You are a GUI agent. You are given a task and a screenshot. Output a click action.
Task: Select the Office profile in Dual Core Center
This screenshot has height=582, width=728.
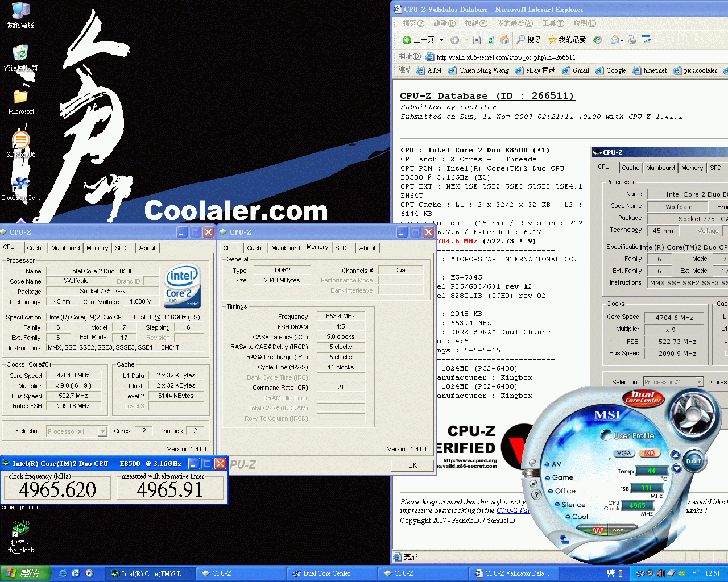[x=562, y=491]
